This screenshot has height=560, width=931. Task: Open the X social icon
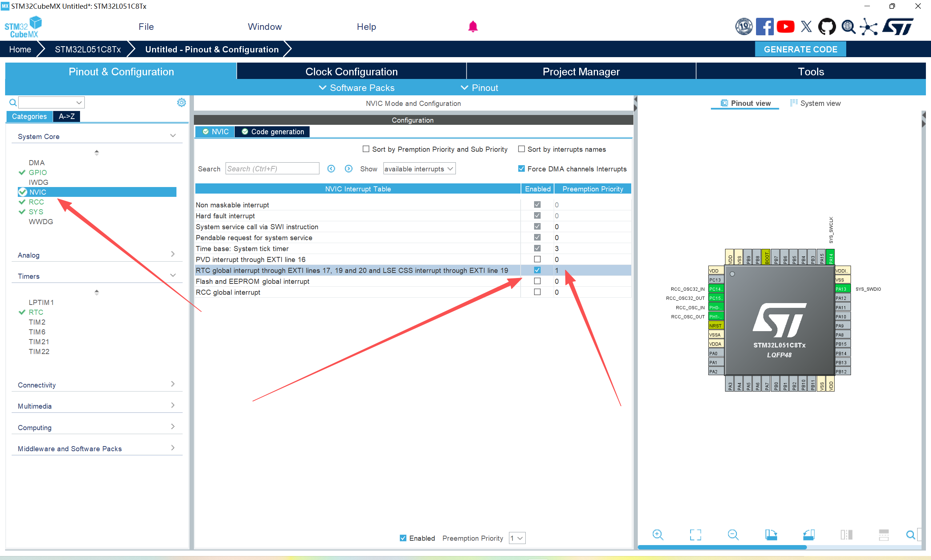pos(806,27)
